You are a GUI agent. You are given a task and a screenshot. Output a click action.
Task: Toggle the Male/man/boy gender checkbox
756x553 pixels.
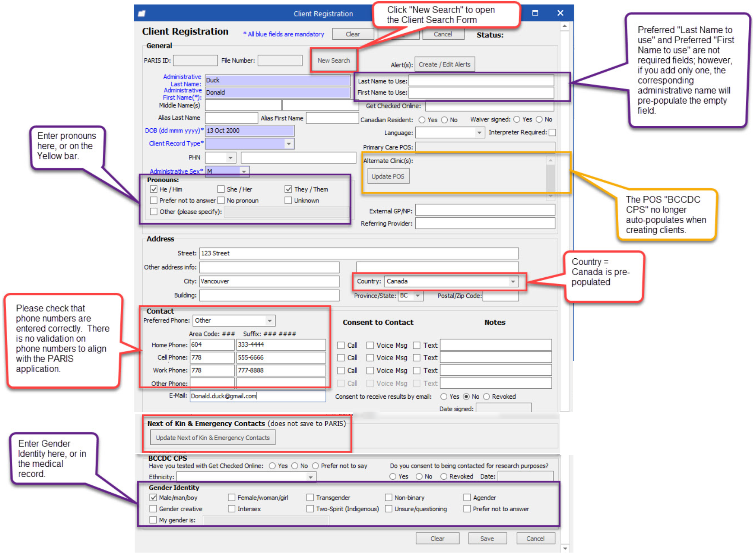coord(153,498)
